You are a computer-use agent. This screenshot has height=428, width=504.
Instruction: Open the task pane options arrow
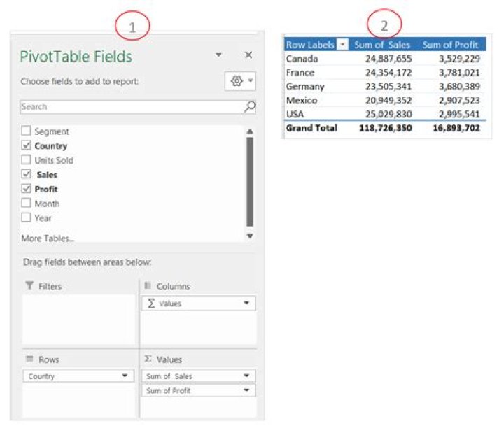click(x=218, y=55)
